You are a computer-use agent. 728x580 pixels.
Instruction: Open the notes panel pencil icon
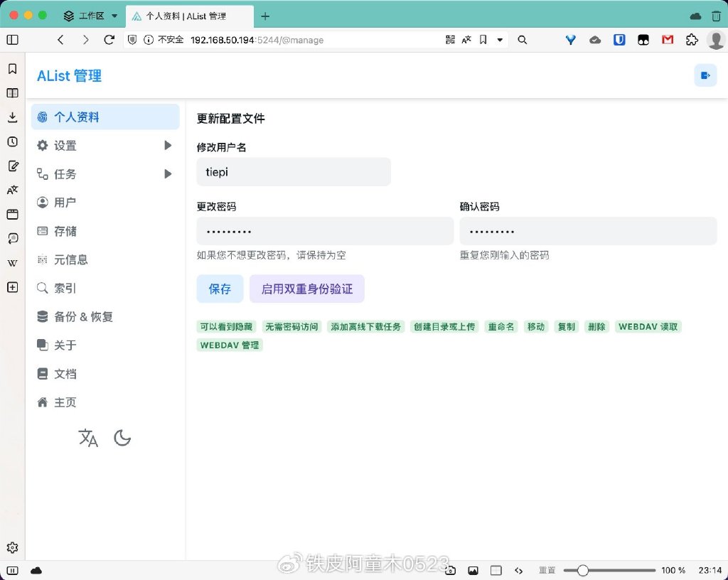[13, 166]
